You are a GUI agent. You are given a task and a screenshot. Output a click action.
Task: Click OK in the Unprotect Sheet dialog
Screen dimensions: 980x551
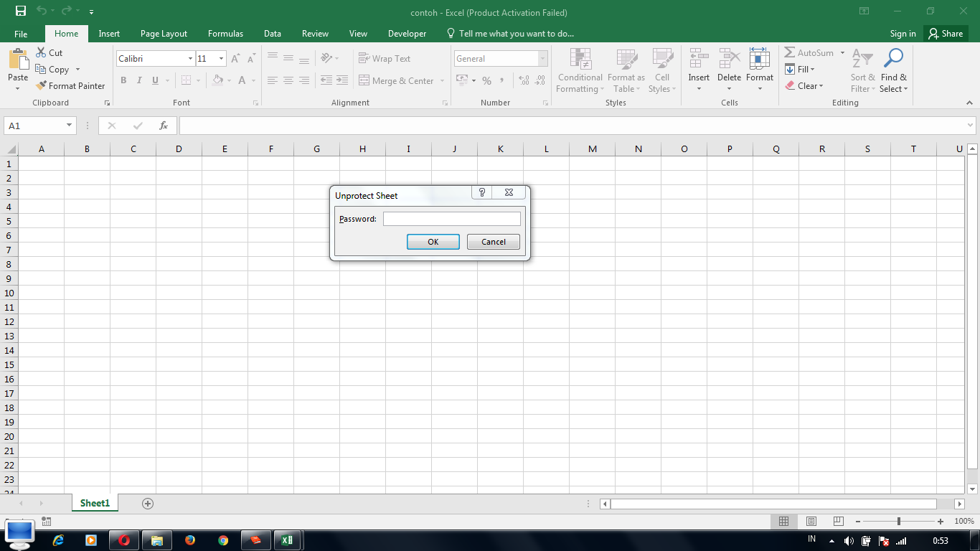pos(433,242)
